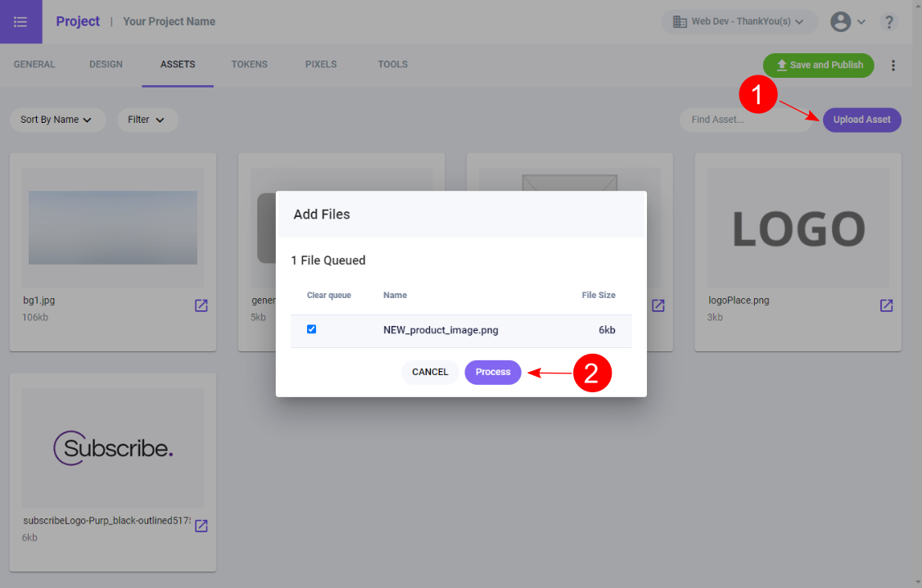Click open-external icon for subscribeLogo asset

pos(201,526)
